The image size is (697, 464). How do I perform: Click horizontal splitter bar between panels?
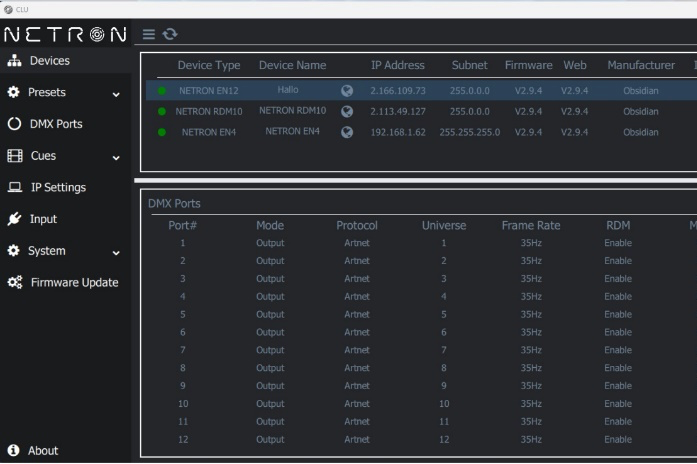[x=415, y=180]
